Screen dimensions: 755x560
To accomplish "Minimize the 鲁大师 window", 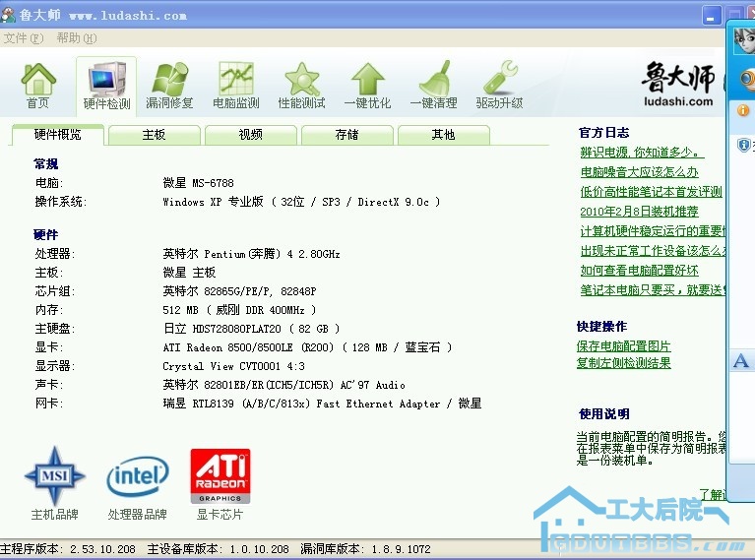I will click(x=711, y=16).
